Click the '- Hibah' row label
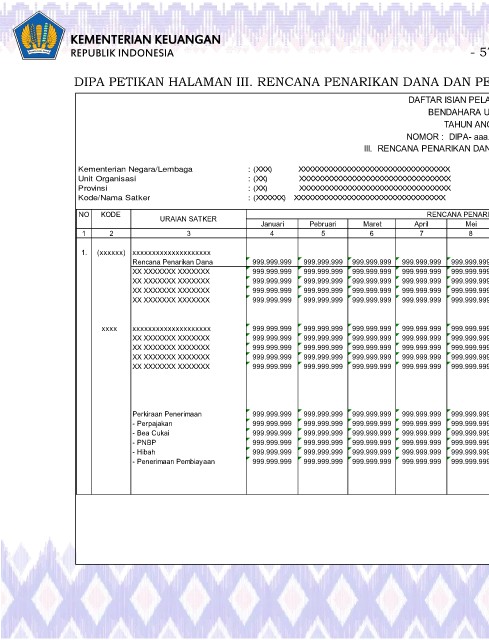 [144, 452]
